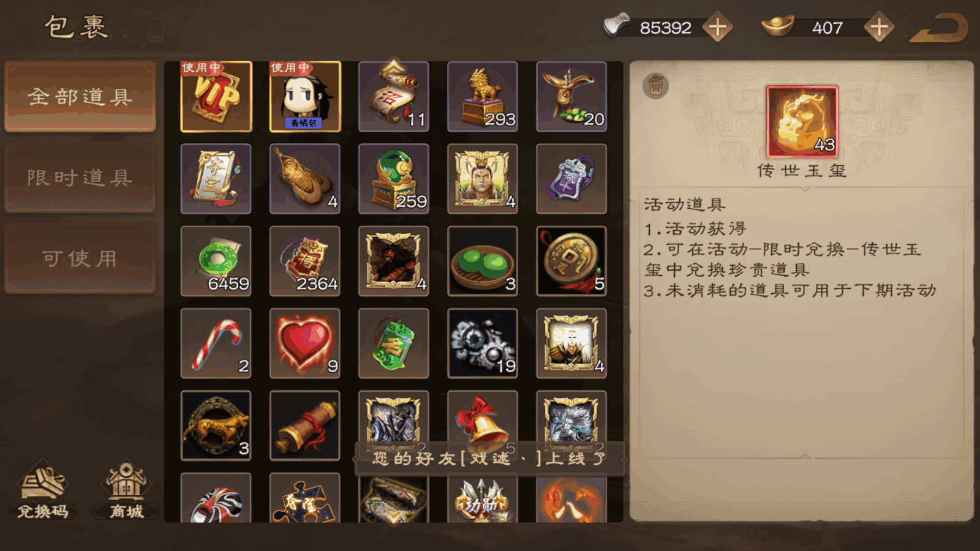Viewport: 980px width, 551px height.
Task: Open the 可使用 tab
Action: tap(80, 258)
